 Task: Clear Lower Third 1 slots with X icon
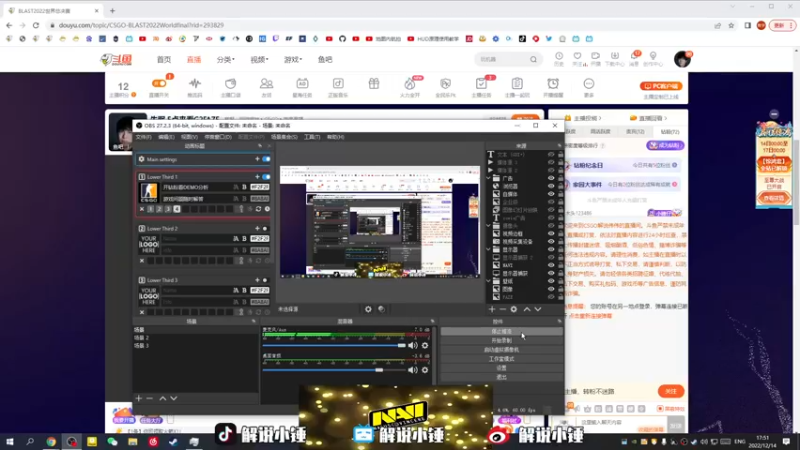(142, 209)
